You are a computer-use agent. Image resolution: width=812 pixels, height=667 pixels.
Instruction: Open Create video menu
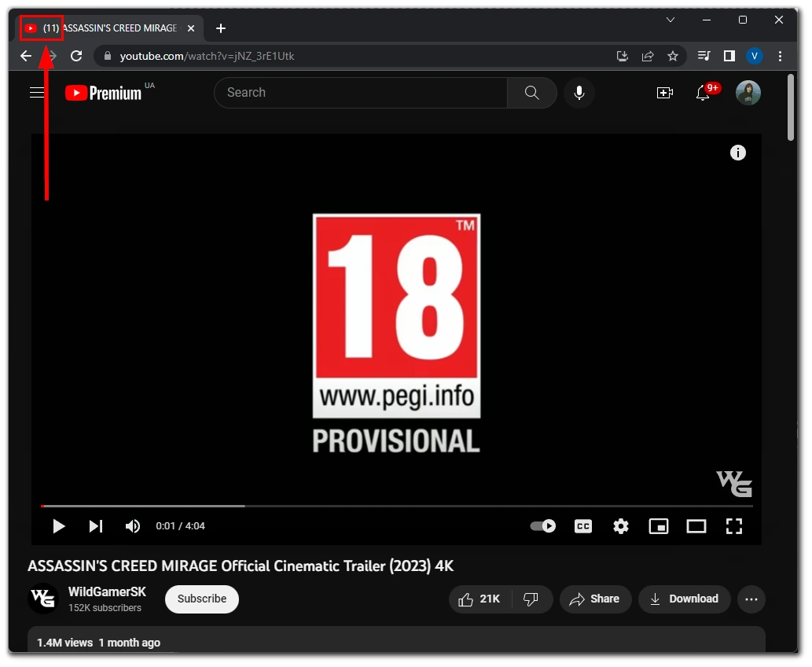[665, 93]
